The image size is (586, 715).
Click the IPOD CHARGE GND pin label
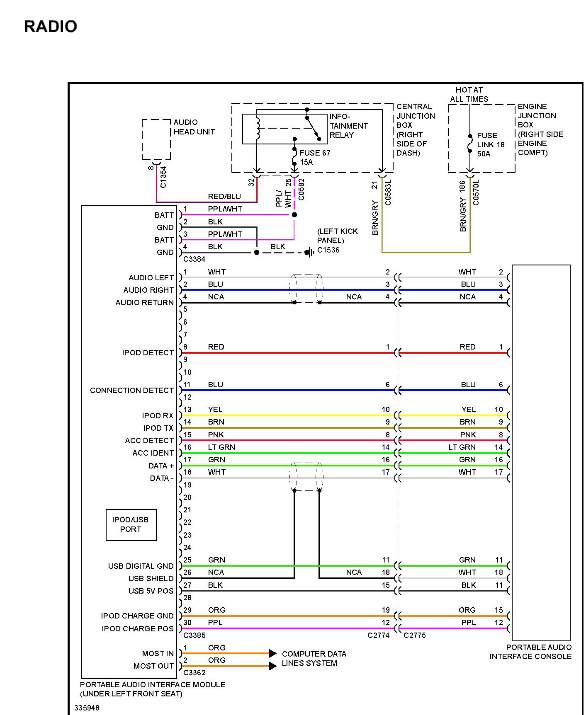[x=137, y=616]
